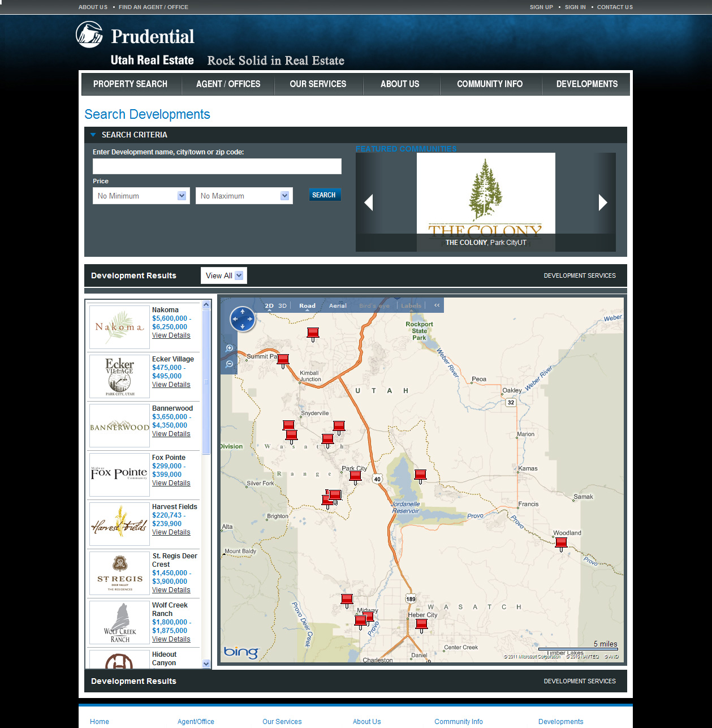Screen dimensions: 712x728
Task: View Details for St. Regis Deer Crest
Action: click(x=171, y=590)
